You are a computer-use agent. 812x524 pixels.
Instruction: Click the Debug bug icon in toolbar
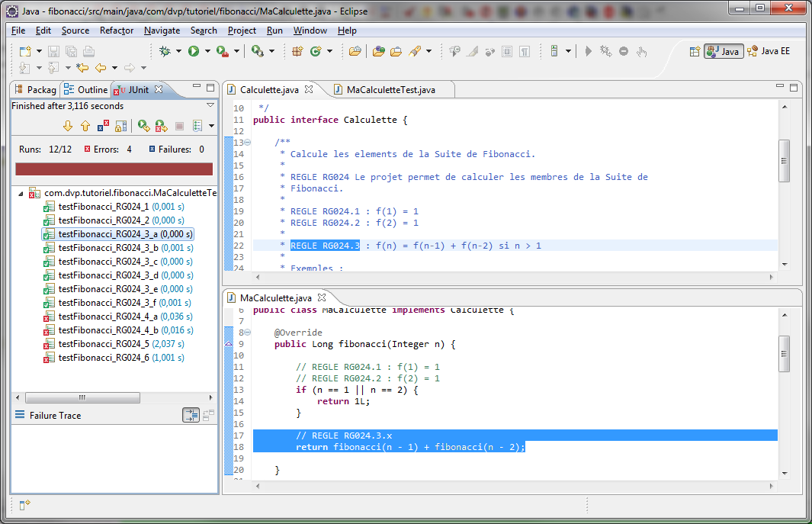click(x=165, y=51)
